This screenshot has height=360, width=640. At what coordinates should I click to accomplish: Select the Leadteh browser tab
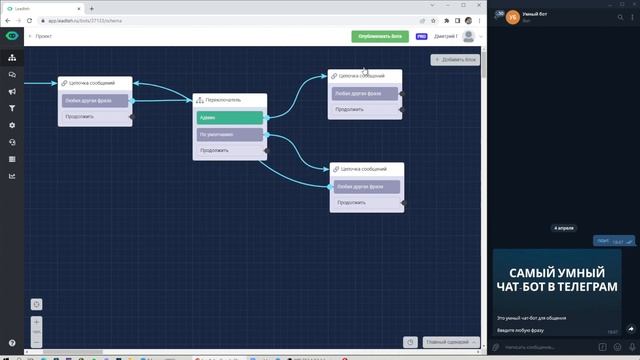43,8
